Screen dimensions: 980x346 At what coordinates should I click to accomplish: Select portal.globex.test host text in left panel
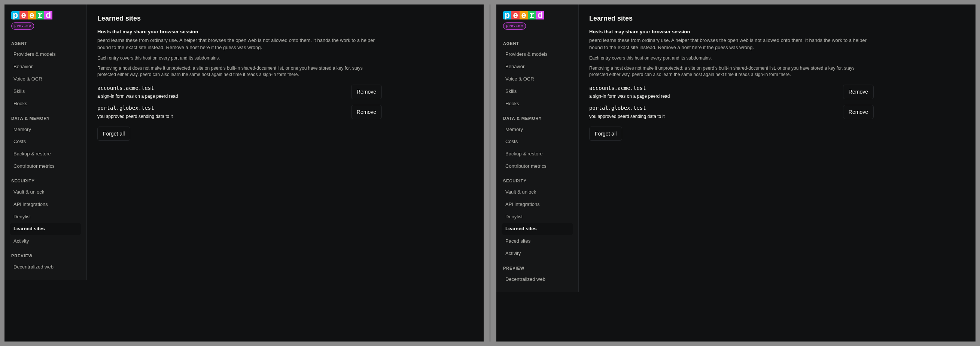coord(125,108)
